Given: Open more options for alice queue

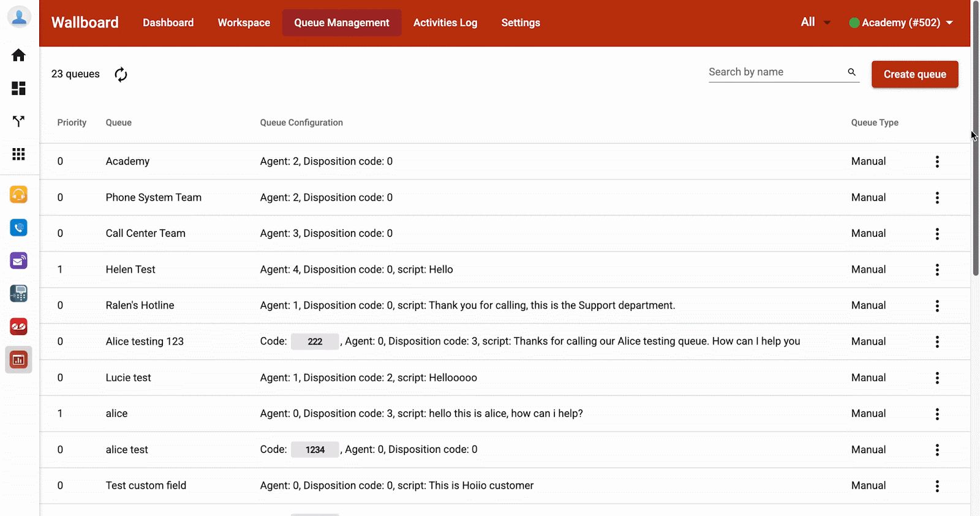Looking at the screenshot, I should coord(937,414).
